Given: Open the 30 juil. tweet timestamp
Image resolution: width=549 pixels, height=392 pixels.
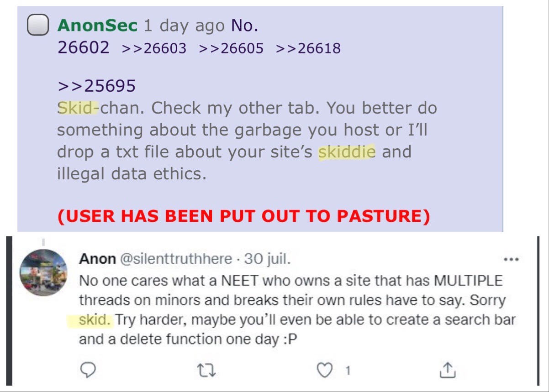Looking at the screenshot, I should coord(267,259).
